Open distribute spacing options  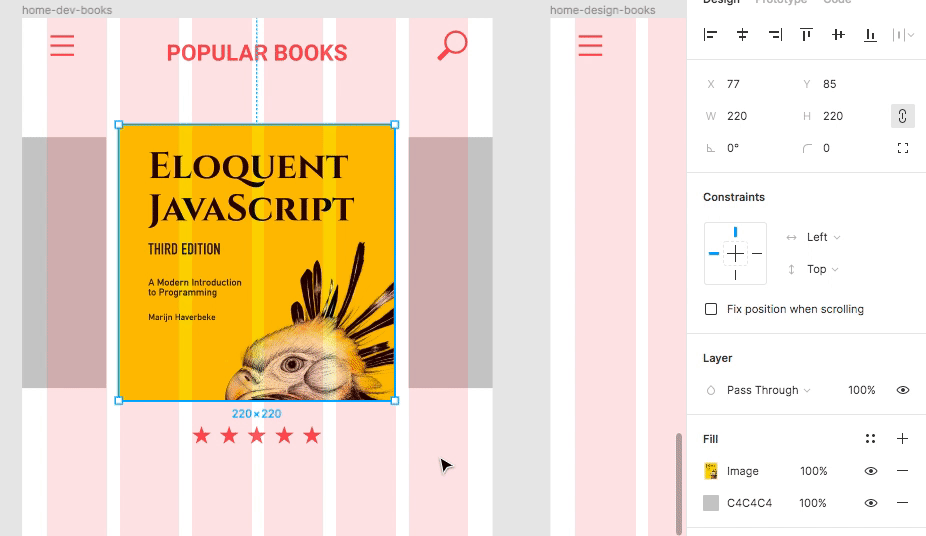tap(903, 35)
